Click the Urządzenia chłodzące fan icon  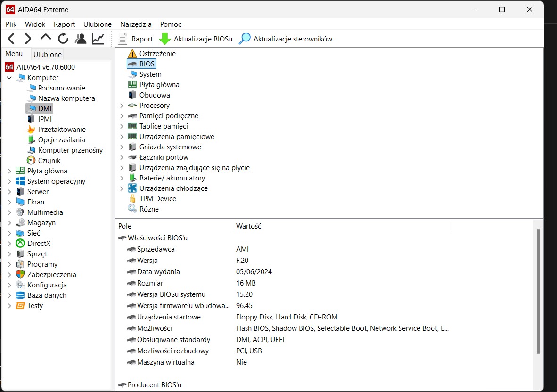pyautogui.click(x=132, y=188)
